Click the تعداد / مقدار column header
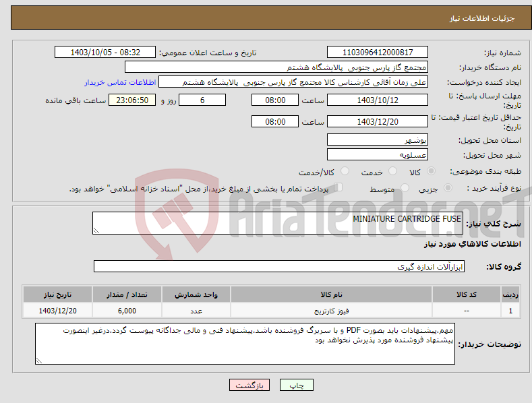Image resolution: width=532 pixels, height=403 pixels. coord(127,294)
